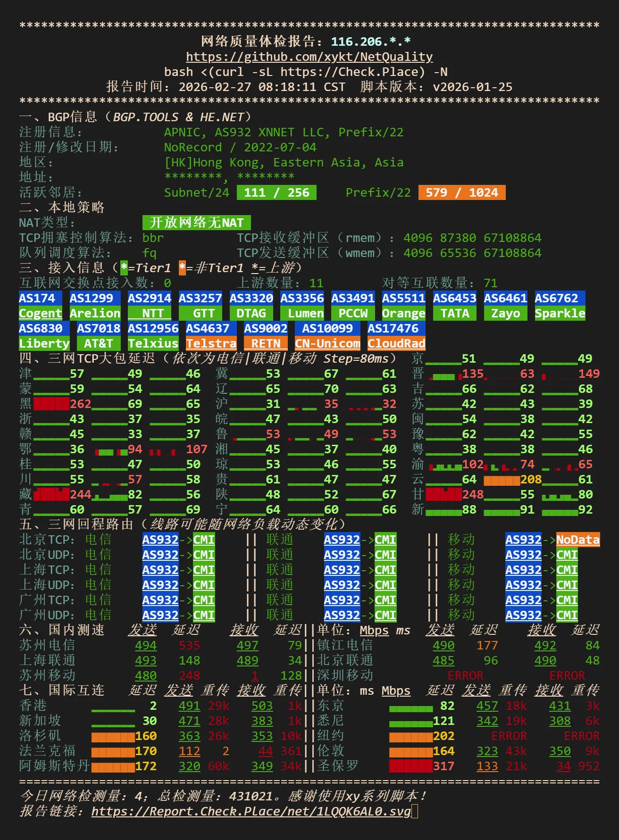The width and height of the screenshot is (619, 840).
Task: Click the green 开放网络无NAT badge
Action: point(196,223)
